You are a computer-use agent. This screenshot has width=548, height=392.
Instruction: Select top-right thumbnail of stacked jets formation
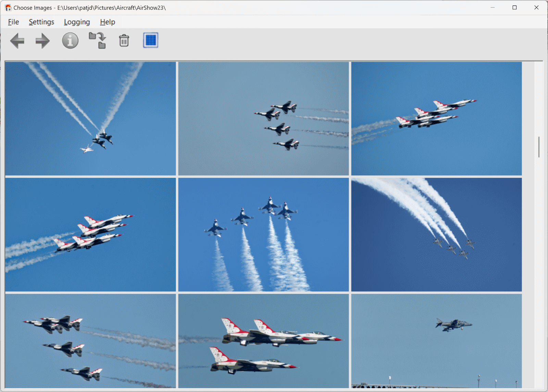pyautogui.click(x=436, y=118)
